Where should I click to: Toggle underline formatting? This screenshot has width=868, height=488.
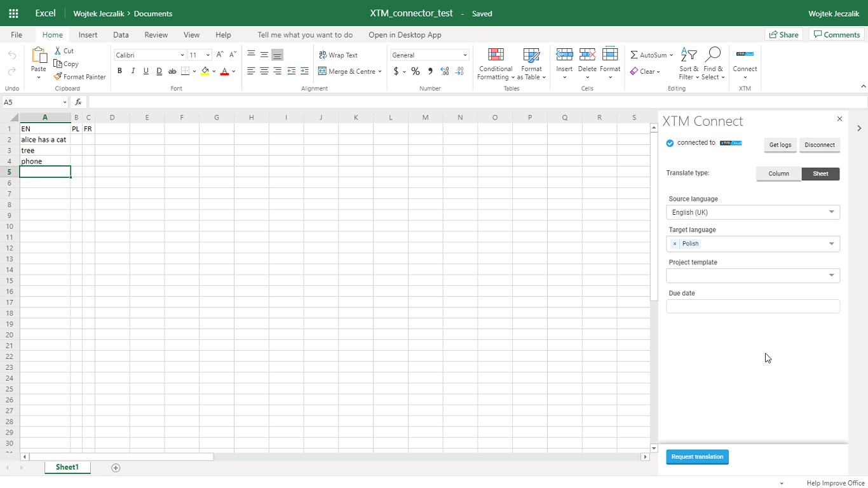tap(146, 71)
